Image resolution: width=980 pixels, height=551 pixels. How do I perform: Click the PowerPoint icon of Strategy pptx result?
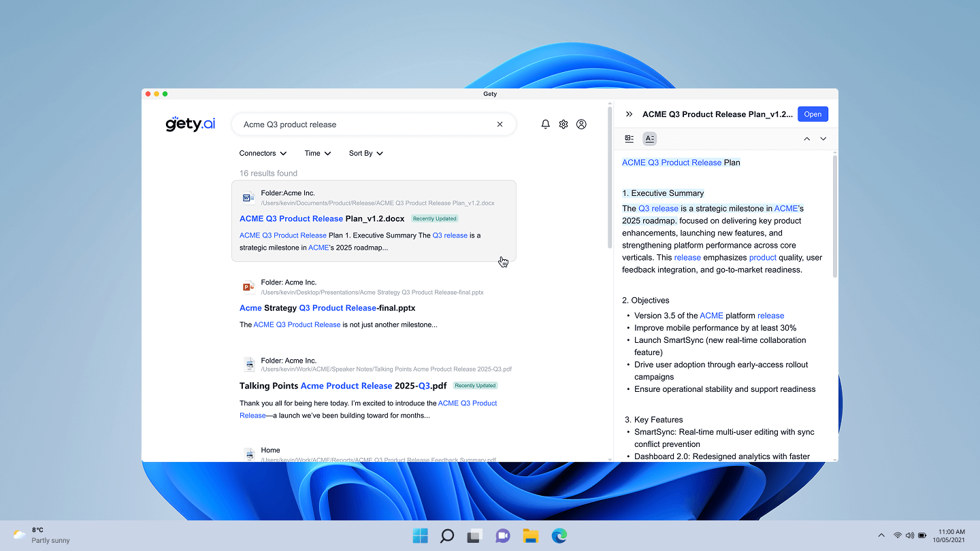tap(249, 287)
